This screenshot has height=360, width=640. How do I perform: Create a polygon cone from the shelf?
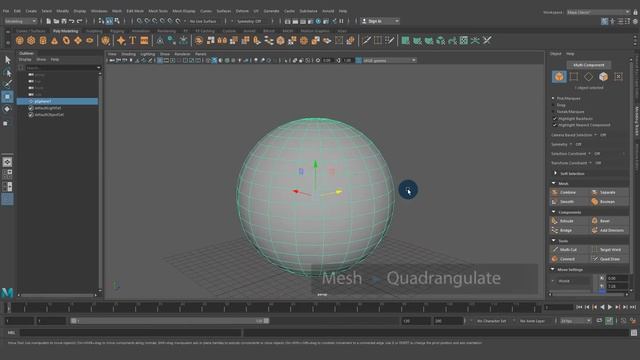tap(54, 40)
